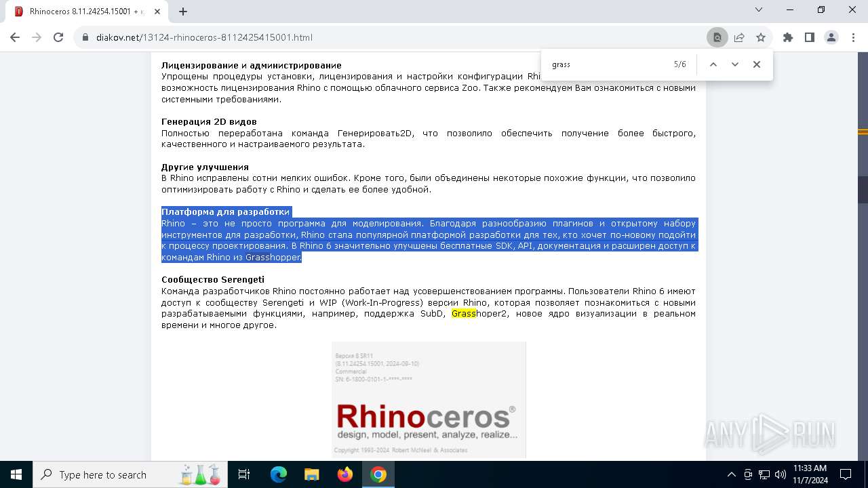
Task: Launch Firefox from the taskbar
Action: click(345, 474)
